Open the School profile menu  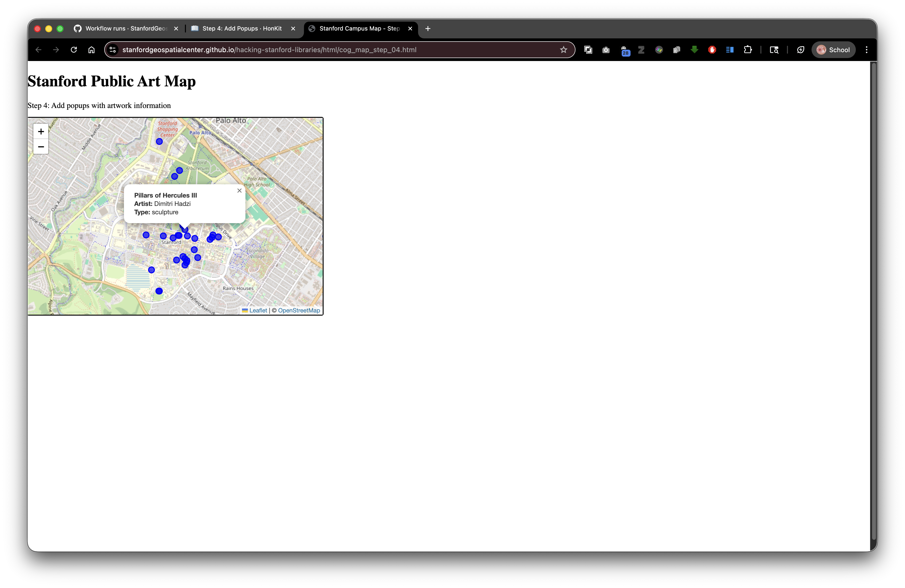coord(833,49)
